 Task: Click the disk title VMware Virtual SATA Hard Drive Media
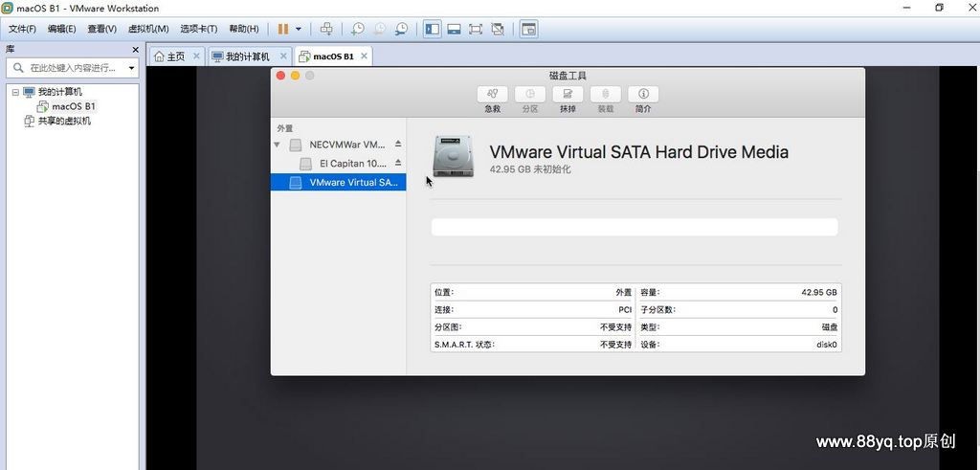pos(638,152)
